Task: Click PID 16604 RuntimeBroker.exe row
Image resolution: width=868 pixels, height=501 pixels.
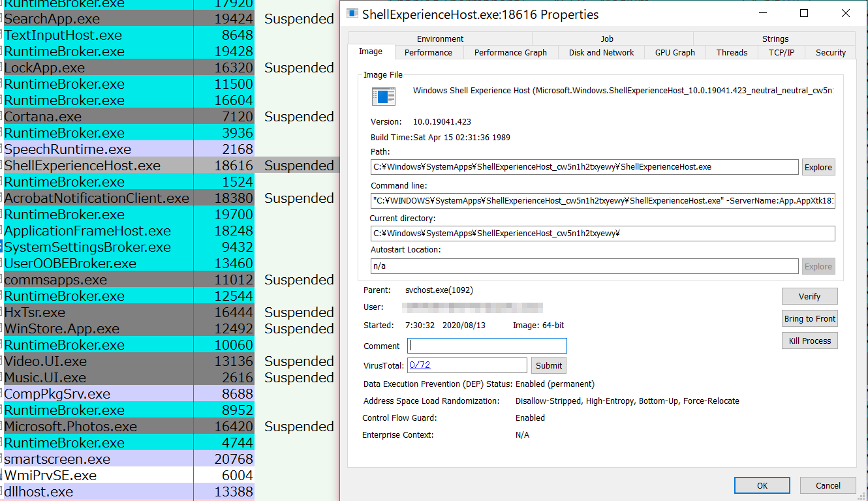Action: point(129,100)
